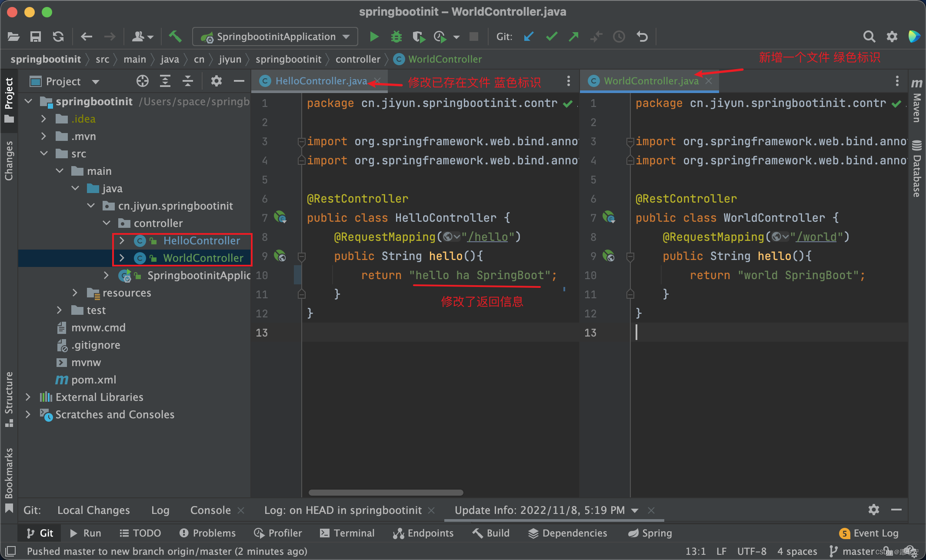Open the Search Everywhere magnifier
The image size is (926, 560).
pyautogui.click(x=869, y=37)
